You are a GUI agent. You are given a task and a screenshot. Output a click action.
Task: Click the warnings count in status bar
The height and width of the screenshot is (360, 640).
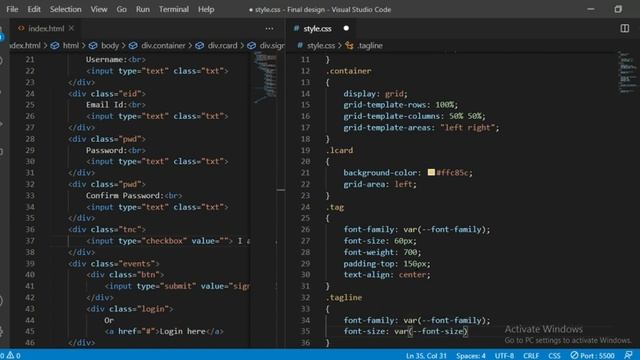point(13,356)
